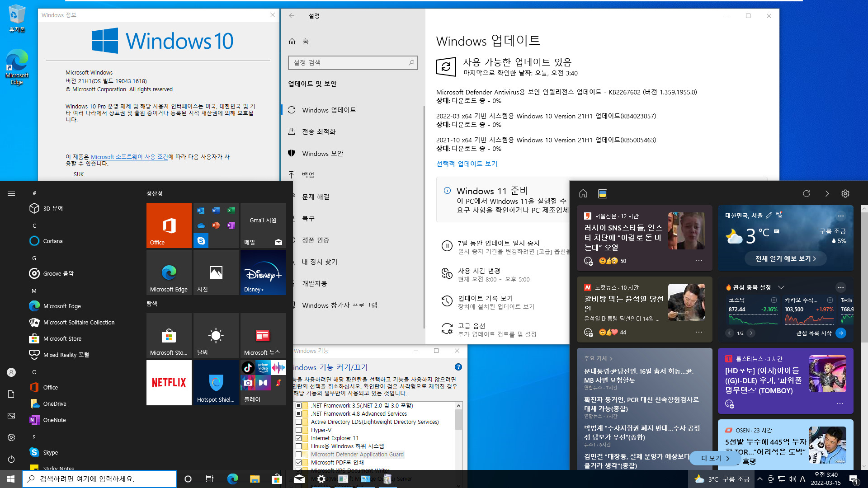Launch the Hotspot Shield tile
868x488 pixels.
216,382
